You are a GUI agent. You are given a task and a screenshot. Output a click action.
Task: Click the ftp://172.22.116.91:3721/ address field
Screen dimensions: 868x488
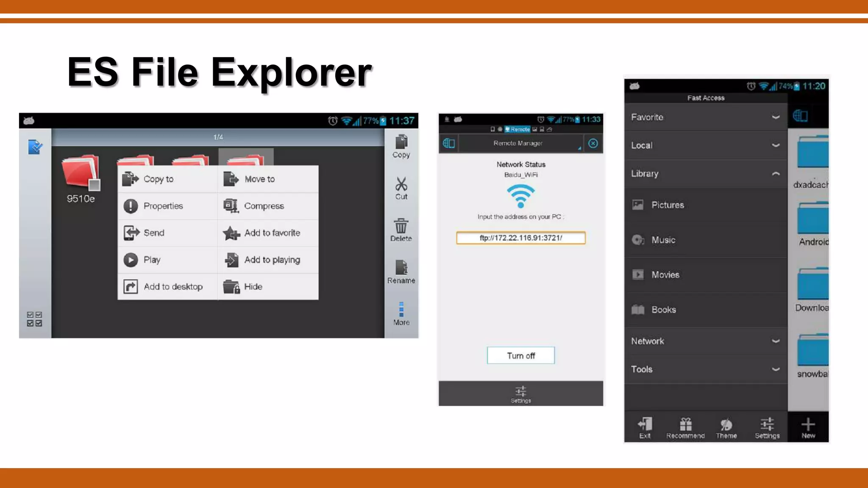(x=521, y=238)
